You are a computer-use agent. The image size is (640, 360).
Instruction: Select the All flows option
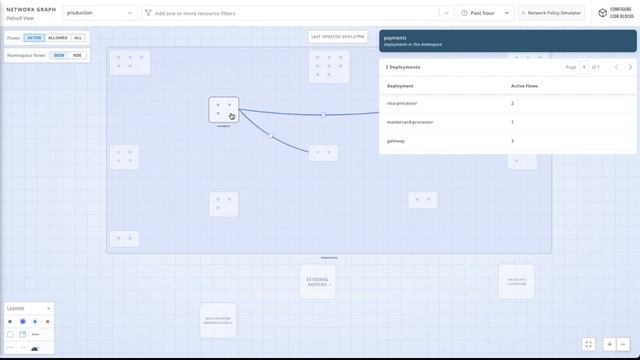tap(78, 38)
